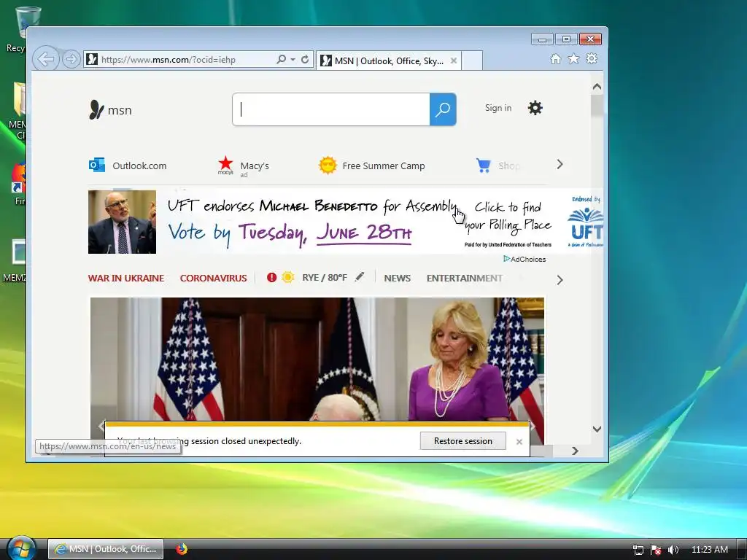Expand navigation bar with right chevron

click(560, 280)
